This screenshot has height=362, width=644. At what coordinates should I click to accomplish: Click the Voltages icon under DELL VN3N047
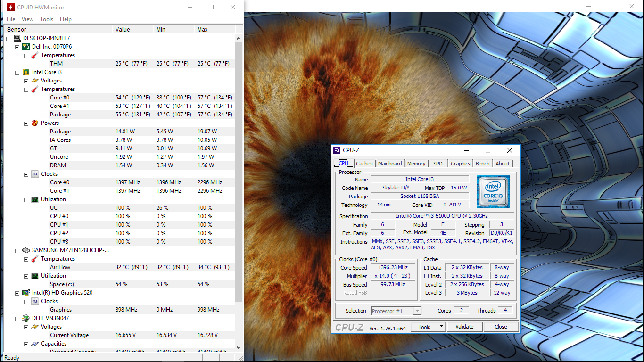click(35, 327)
